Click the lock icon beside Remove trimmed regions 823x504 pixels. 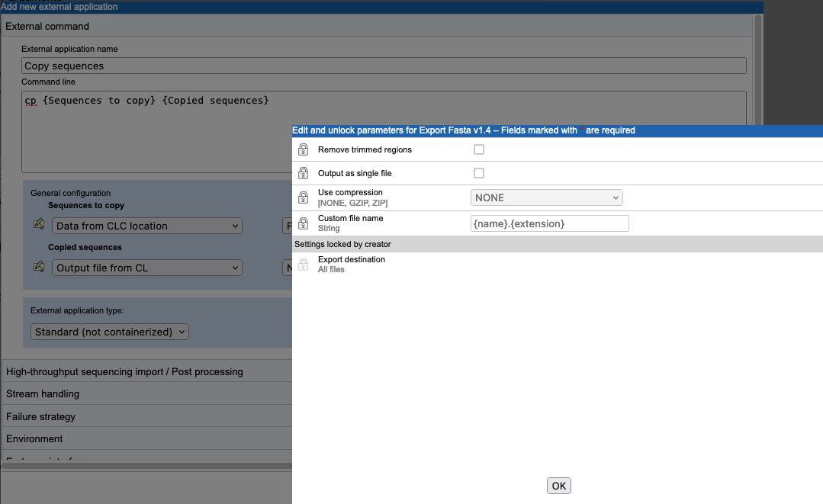[x=303, y=149]
